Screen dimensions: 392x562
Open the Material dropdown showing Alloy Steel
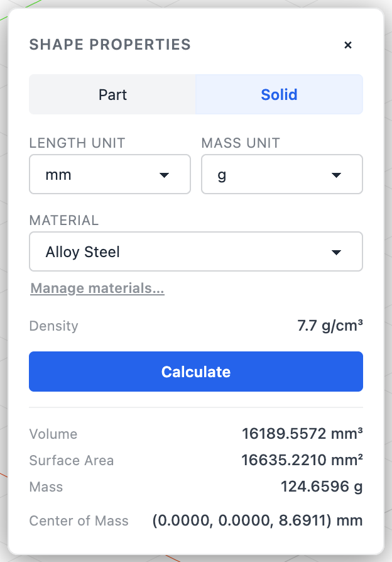coord(196,251)
